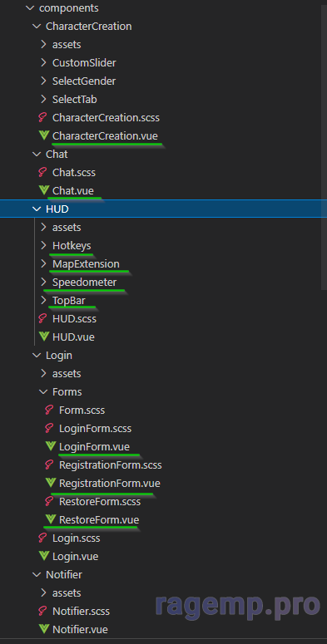
Task: Collapse the Notifier folder
Action: pos(37,574)
